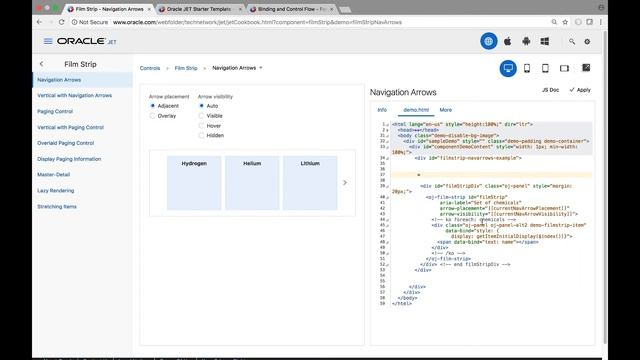The image size is (640, 360).
Task: Toggle the full editor view icon
Action: [x=586, y=68]
